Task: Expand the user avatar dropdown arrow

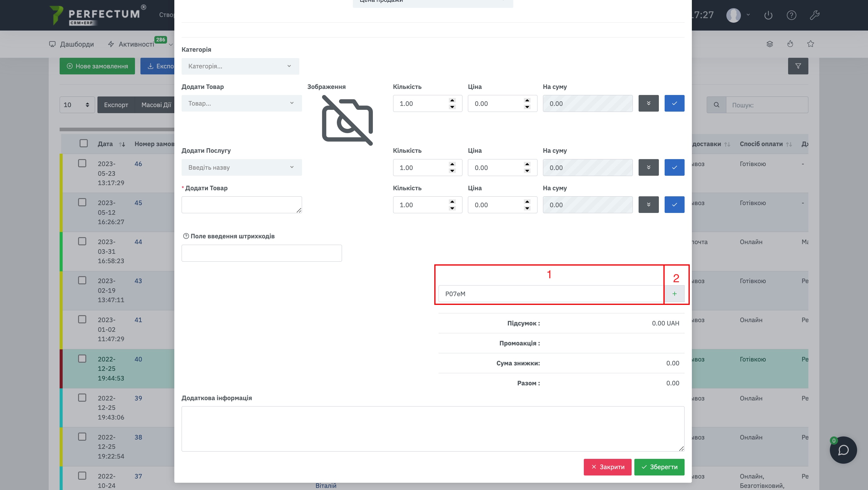Action: [748, 15]
